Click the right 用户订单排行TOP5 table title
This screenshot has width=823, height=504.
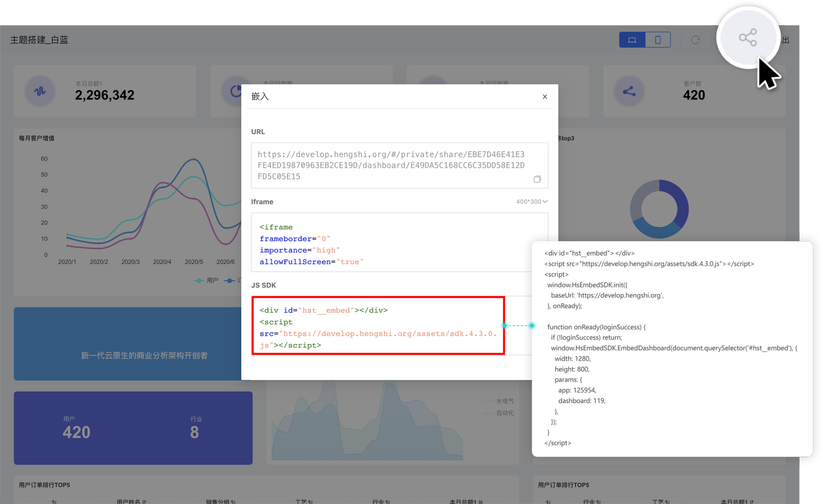(564, 485)
